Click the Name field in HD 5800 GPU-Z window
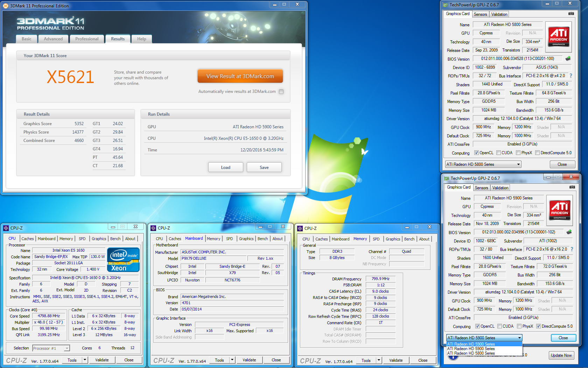 507,25
